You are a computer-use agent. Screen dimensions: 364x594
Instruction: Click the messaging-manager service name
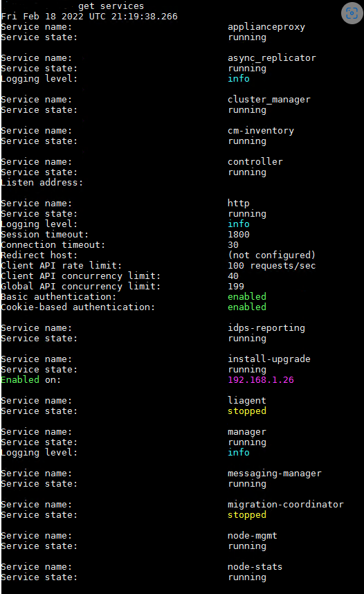[275, 474]
